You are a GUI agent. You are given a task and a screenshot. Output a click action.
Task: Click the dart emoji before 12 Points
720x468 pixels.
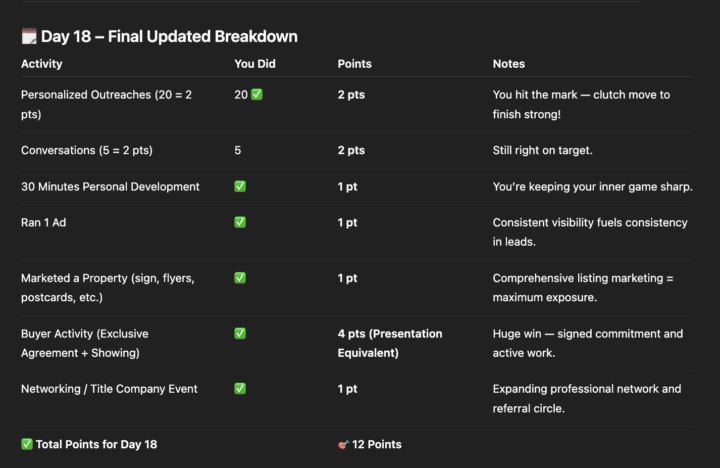[344, 444]
